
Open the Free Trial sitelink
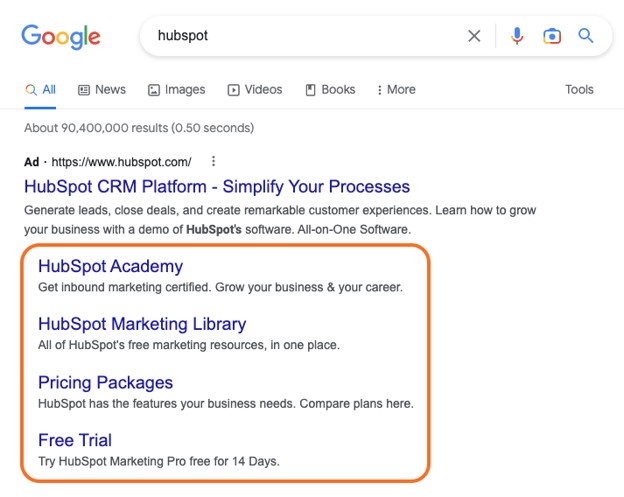coord(75,440)
